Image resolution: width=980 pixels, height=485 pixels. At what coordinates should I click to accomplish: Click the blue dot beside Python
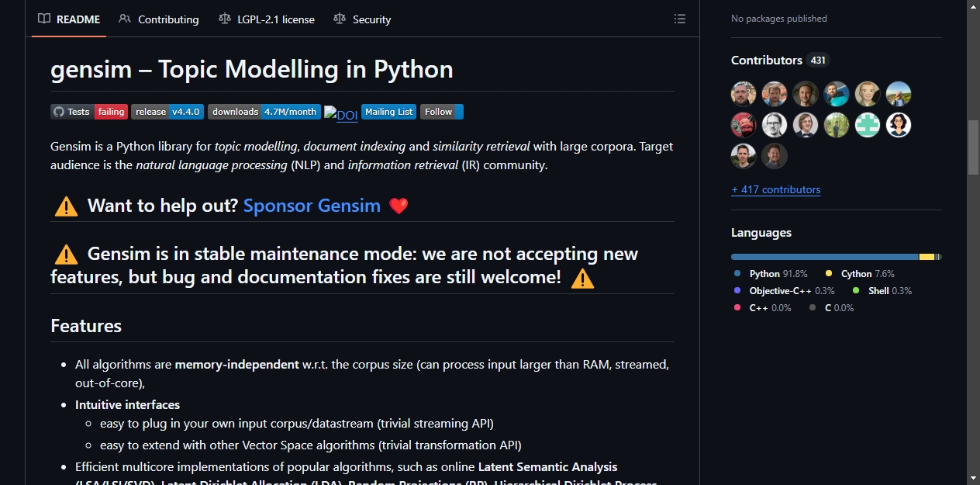pyautogui.click(x=737, y=274)
